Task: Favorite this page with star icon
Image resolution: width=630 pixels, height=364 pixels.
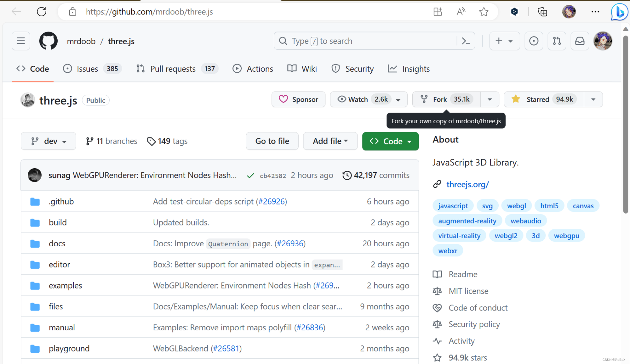Action: [484, 12]
